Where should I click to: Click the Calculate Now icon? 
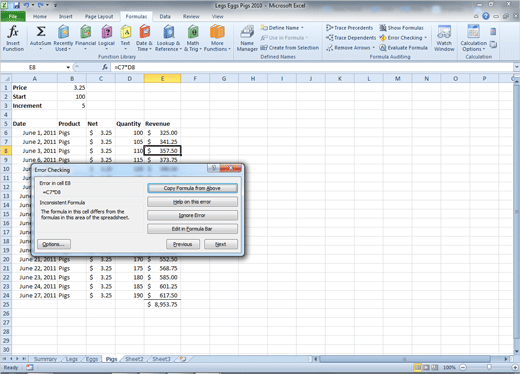493,32
